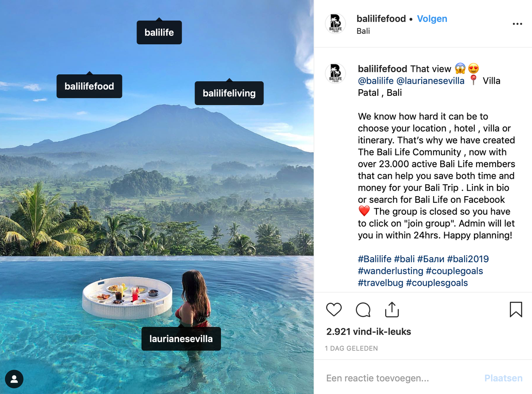Open the balilifefood username in header
The image size is (532, 394).
click(x=381, y=19)
